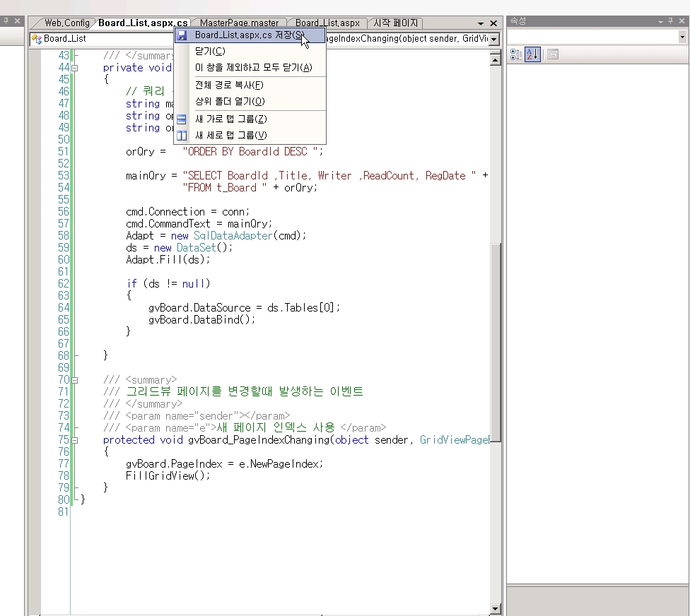Screen dimensions: 690x616
Task: Switch to the MasterPage.master tab
Action: pyautogui.click(x=239, y=23)
